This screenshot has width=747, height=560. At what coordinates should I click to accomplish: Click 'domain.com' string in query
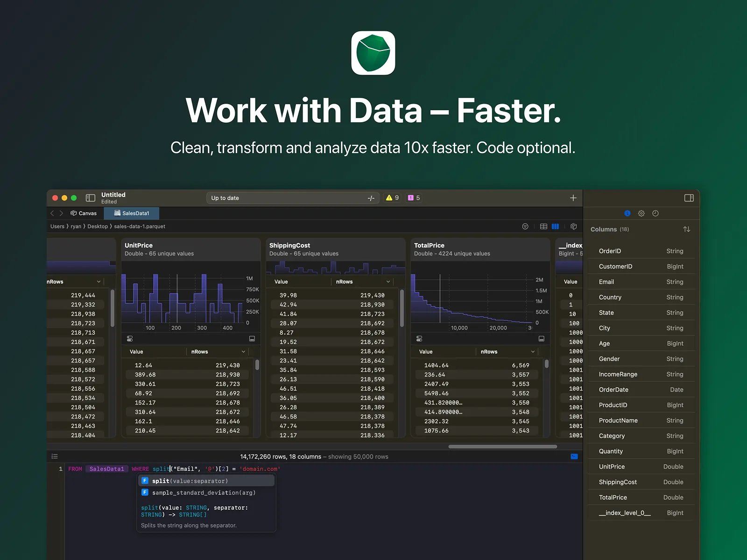[x=260, y=469]
